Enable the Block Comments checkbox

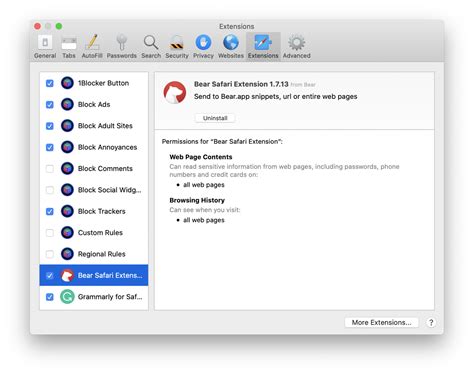click(x=50, y=168)
